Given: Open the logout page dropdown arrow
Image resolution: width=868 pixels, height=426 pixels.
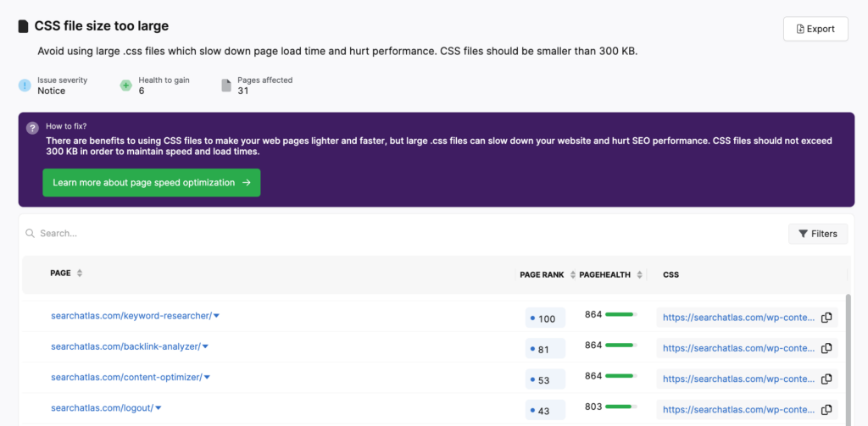Looking at the screenshot, I should pos(159,407).
